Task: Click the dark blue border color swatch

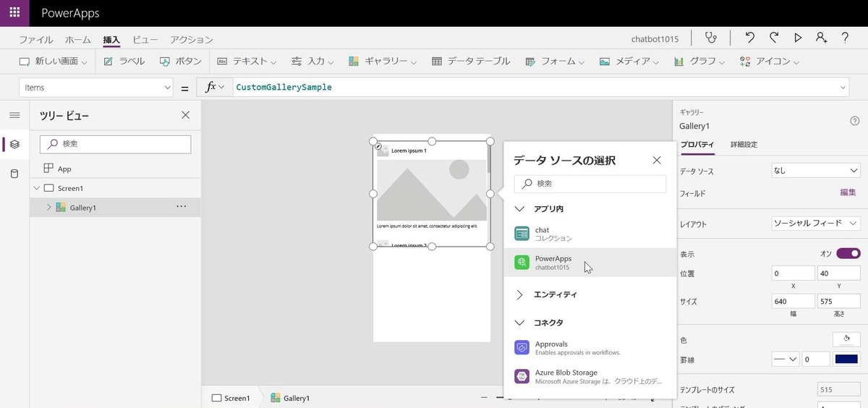Action: [x=846, y=359]
